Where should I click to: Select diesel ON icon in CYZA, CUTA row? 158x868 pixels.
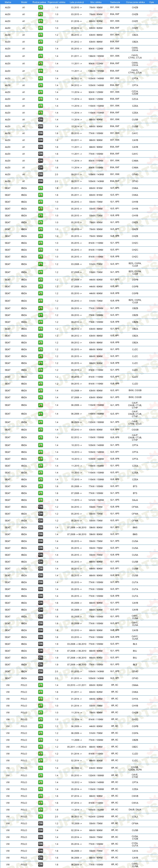point(41,844)
